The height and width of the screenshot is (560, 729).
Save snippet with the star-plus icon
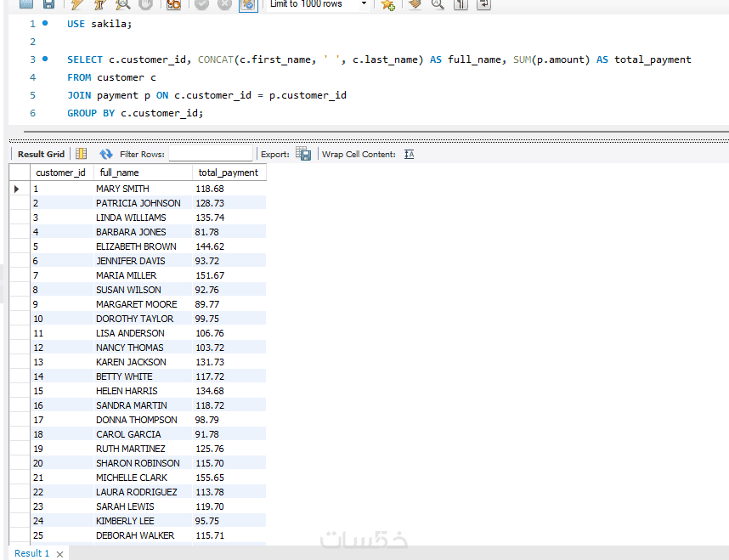click(387, 4)
